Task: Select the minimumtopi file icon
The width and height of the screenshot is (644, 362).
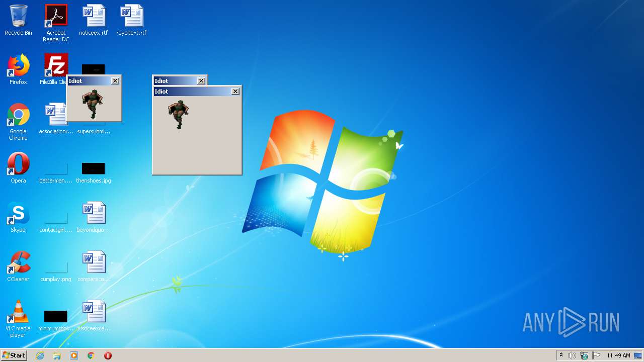Action: pos(56,321)
